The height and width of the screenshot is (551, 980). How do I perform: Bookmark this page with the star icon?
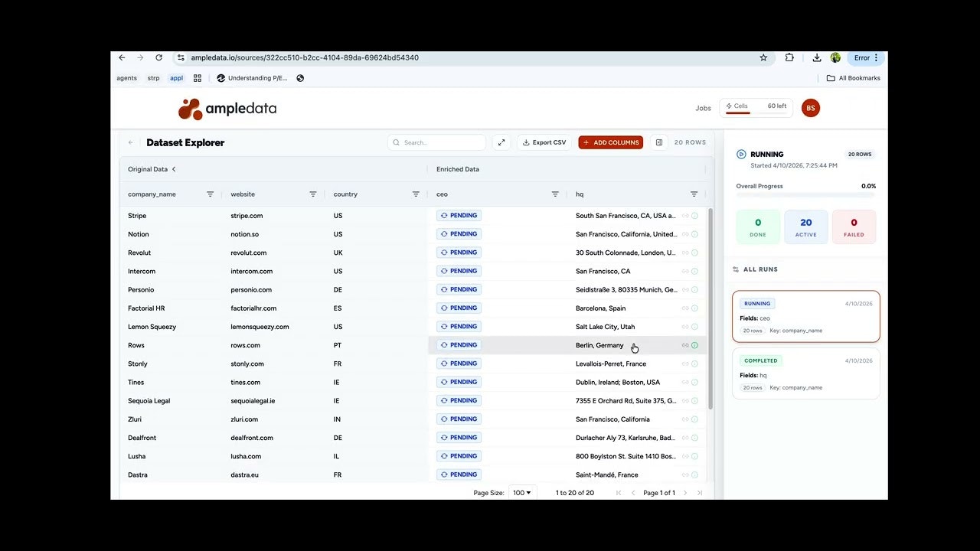click(763, 57)
